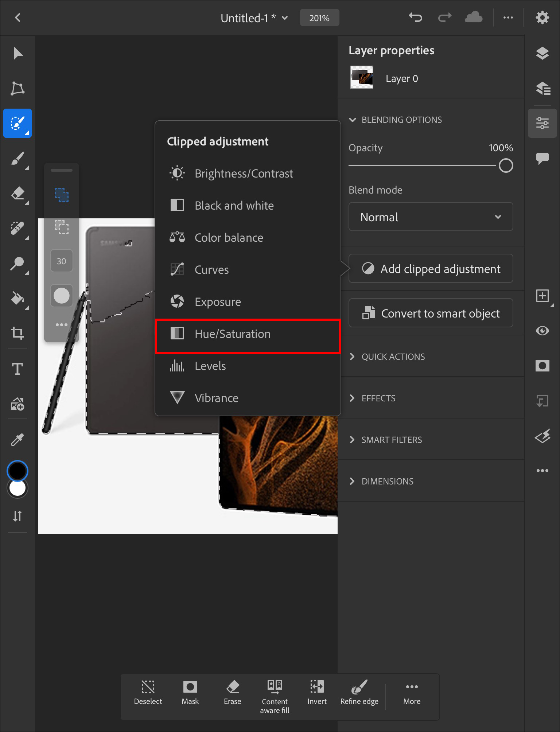Select the Healing brush tool
Screen dimensions: 560x732
point(17,228)
